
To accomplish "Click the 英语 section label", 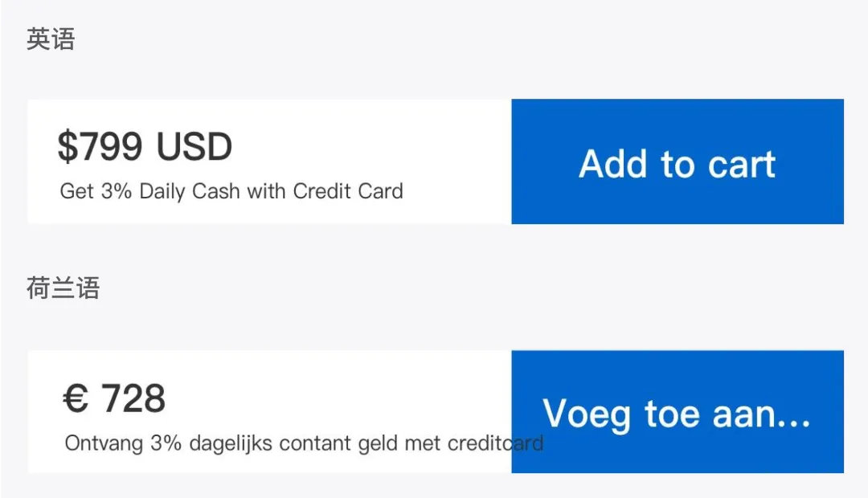I will click(51, 39).
